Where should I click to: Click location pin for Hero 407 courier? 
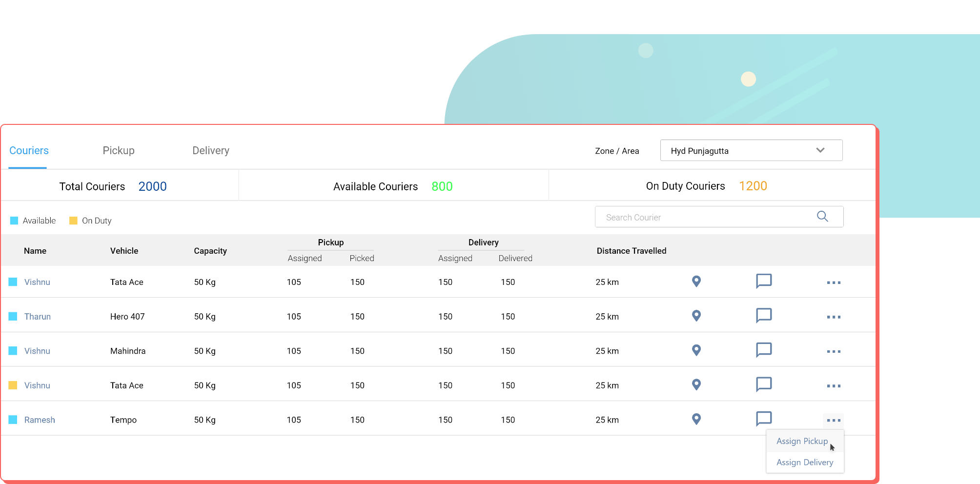696,316
